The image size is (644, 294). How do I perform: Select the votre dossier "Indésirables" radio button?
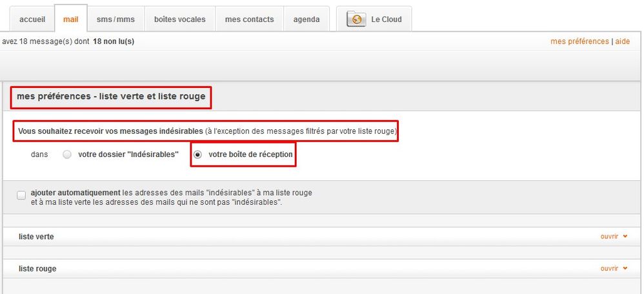tap(67, 155)
